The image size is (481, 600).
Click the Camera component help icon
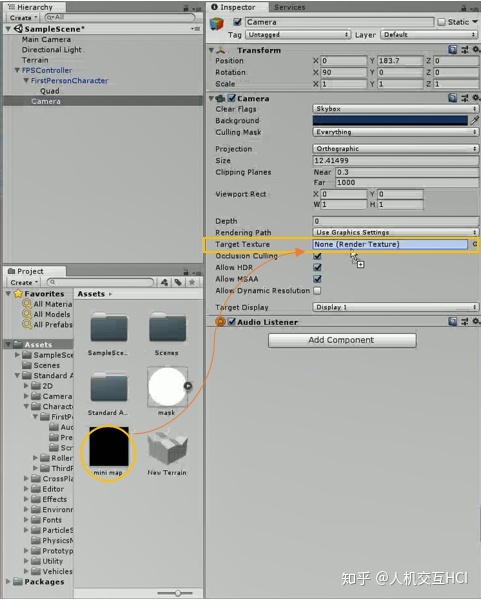pyautogui.click(x=452, y=98)
